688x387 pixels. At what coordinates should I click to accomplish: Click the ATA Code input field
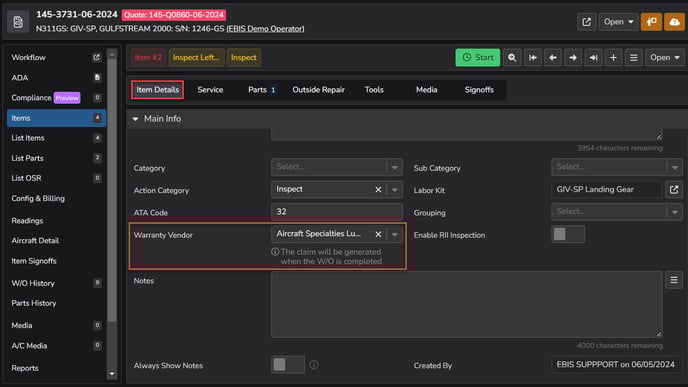pyautogui.click(x=337, y=212)
